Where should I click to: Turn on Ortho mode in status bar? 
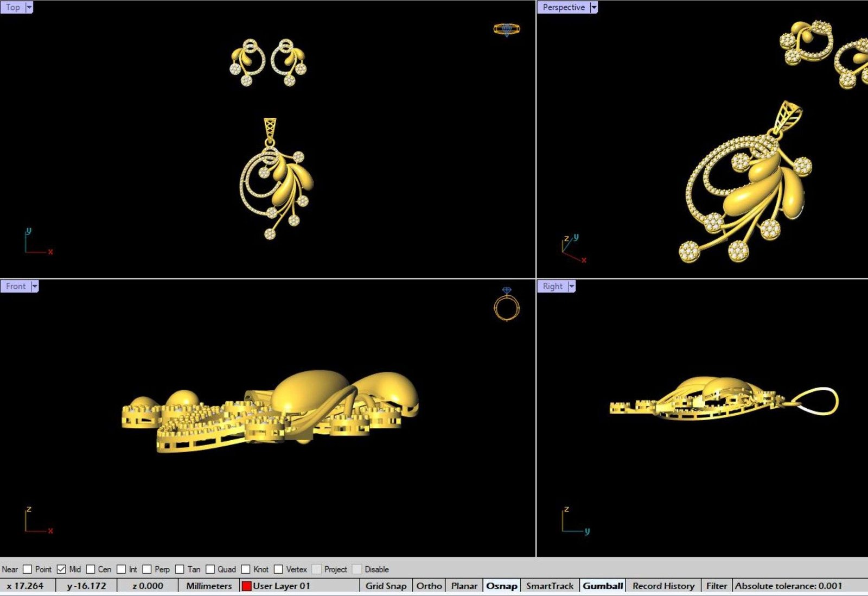429,586
